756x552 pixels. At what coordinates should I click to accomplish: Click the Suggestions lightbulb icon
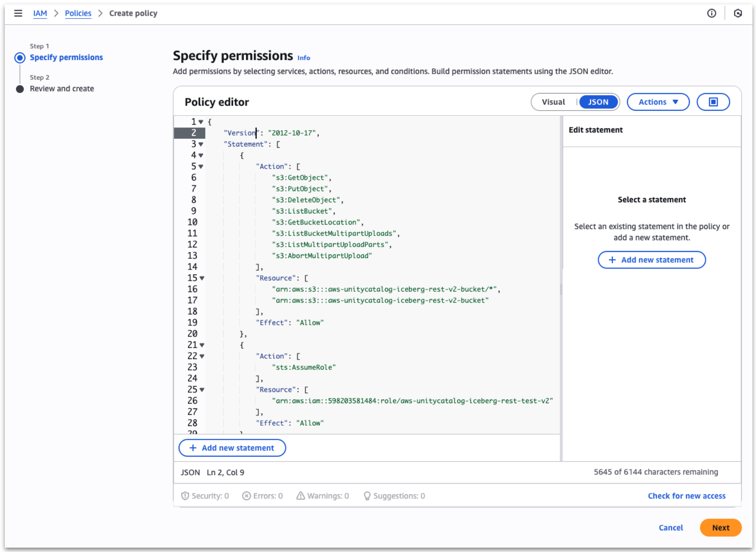coord(367,495)
